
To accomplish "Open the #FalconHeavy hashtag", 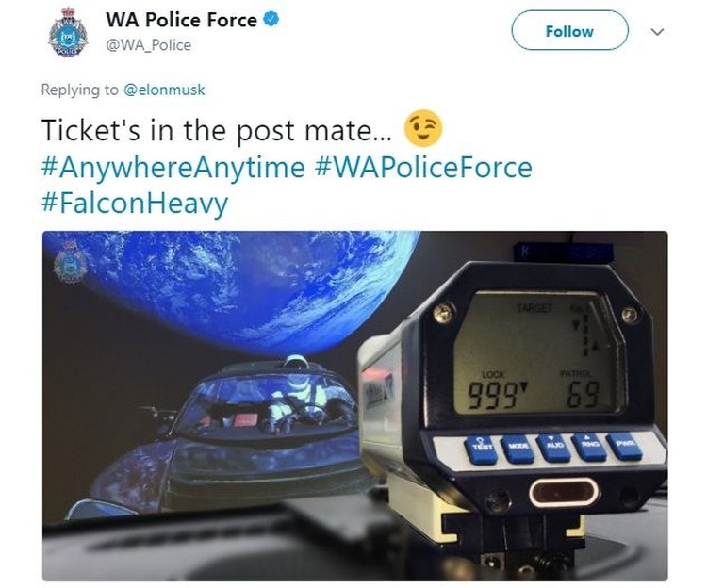I will 135,204.
